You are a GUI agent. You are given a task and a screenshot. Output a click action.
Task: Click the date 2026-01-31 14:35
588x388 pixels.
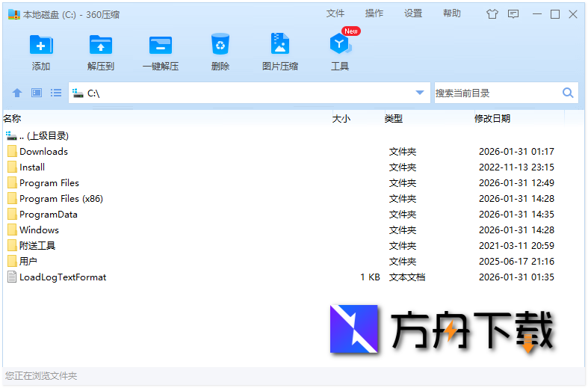click(x=516, y=215)
